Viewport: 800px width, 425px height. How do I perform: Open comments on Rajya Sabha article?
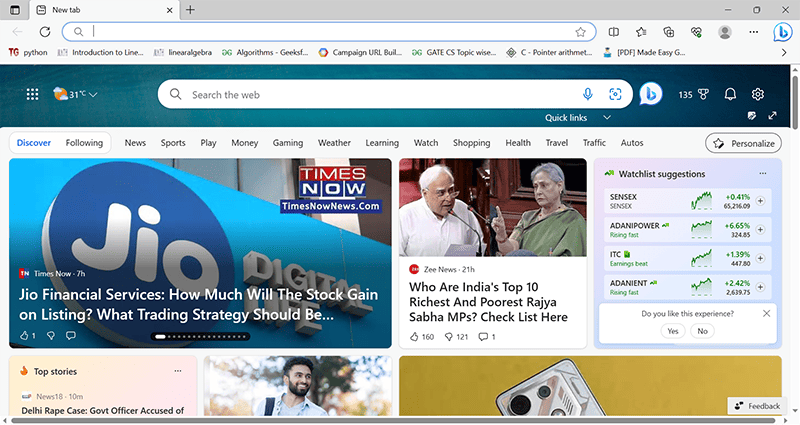pos(487,337)
